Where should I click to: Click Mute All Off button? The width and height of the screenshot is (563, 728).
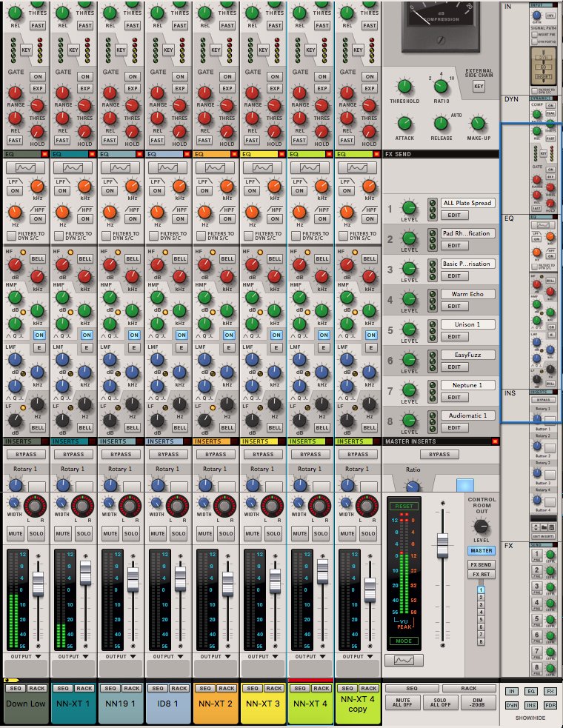403,703
